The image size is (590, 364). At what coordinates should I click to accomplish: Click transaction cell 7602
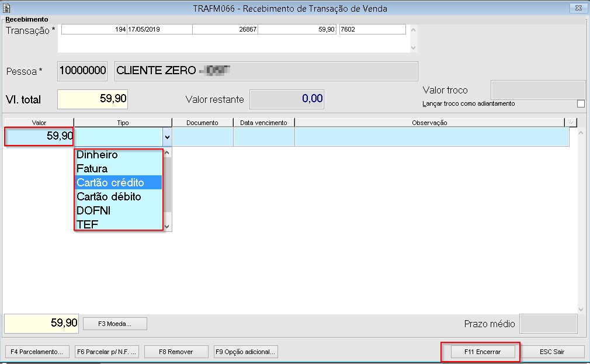(x=373, y=29)
